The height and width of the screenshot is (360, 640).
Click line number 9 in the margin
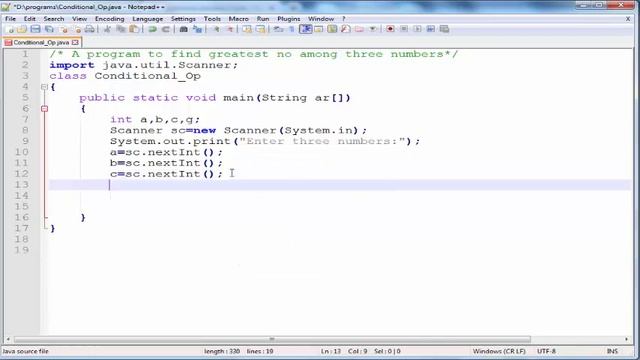[25, 141]
